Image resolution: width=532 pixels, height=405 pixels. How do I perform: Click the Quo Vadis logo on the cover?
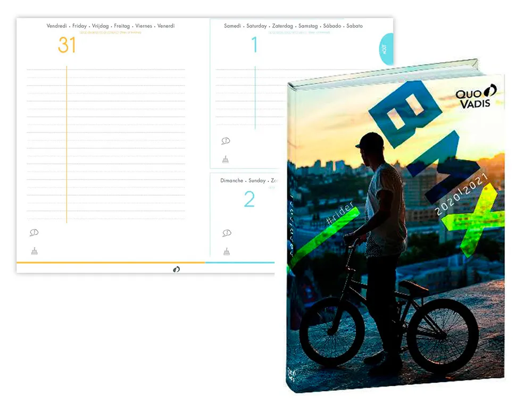[x=475, y=96]
